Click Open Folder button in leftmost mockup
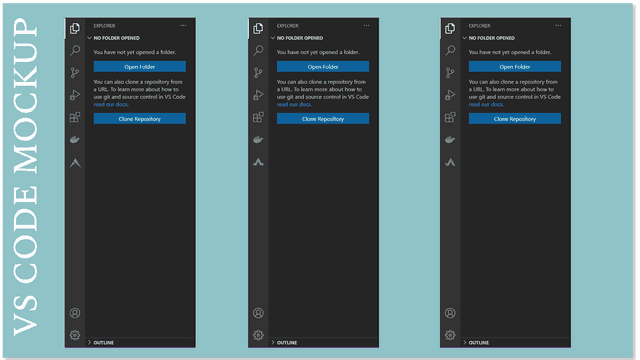 point(140,67)
